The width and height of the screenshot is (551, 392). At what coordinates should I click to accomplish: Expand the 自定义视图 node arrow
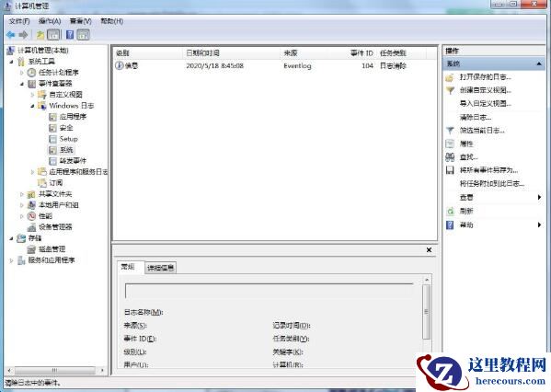click(32, 95)
